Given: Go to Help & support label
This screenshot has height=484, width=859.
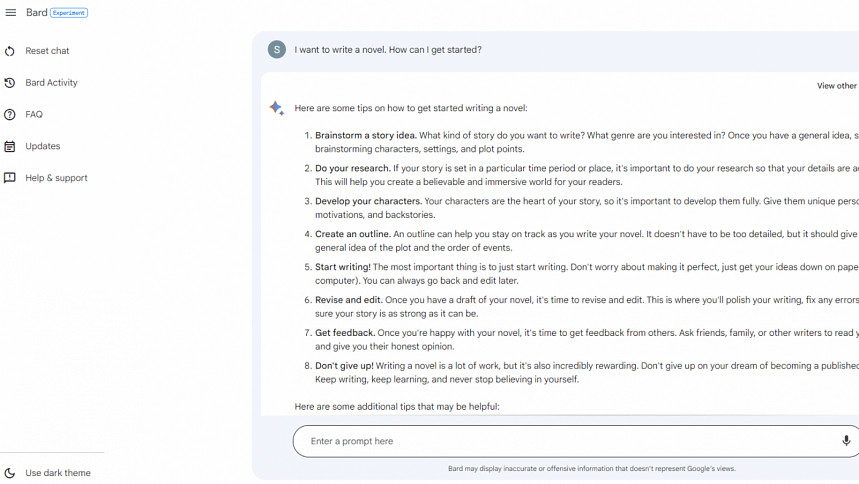Looking at the screenshot, I should pyautogui.click(x=56, y=178).
